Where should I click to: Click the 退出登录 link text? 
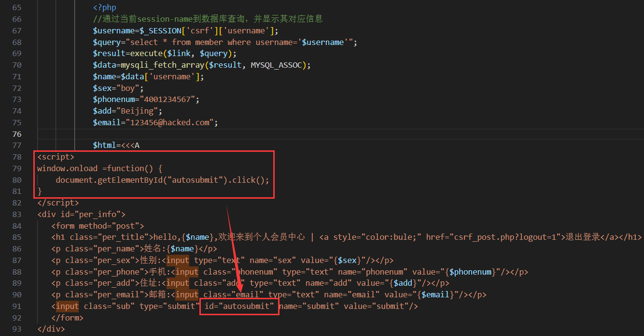[583, 237]
